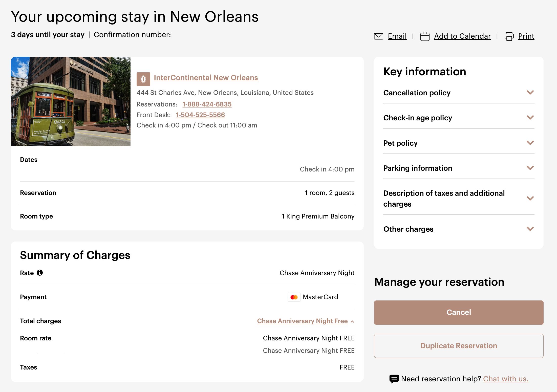This screenshot has width=557, height=392.
Task: Expand Description of taxes and additional charges
Action: click(x=530, y=198)
